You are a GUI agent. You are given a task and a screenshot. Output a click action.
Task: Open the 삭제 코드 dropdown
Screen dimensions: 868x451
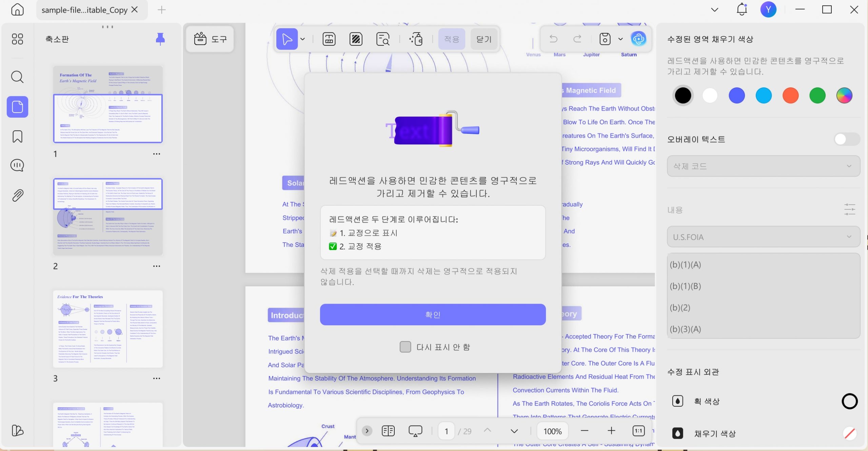763,166
